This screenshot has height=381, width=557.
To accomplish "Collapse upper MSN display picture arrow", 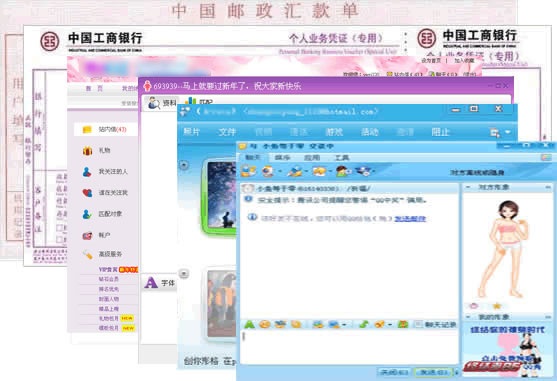I will coord(184,165).
